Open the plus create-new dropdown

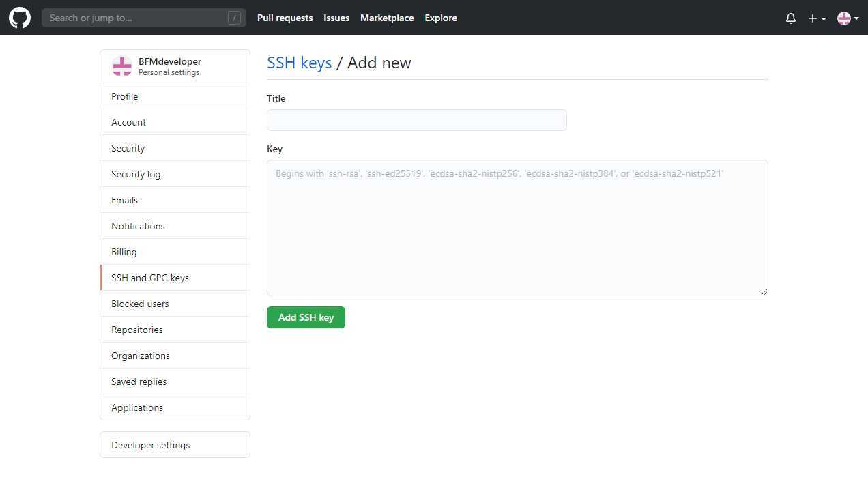tap(817, 18)
